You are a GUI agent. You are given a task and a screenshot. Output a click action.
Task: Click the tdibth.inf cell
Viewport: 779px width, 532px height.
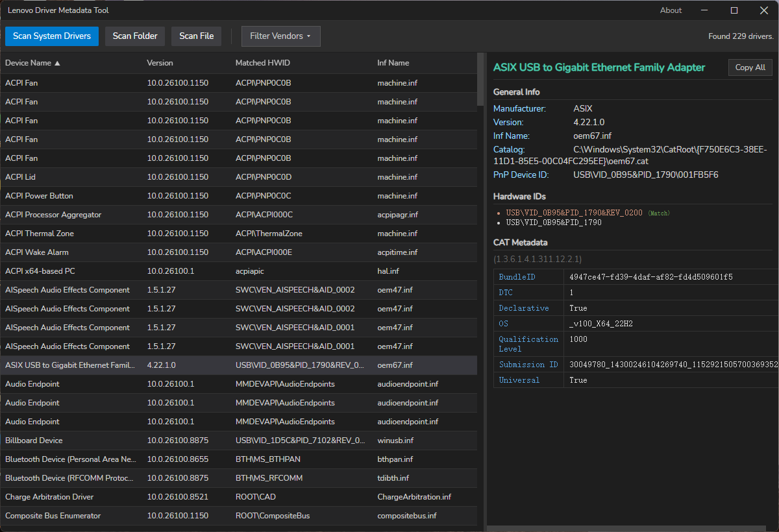(x=393, y=478)
